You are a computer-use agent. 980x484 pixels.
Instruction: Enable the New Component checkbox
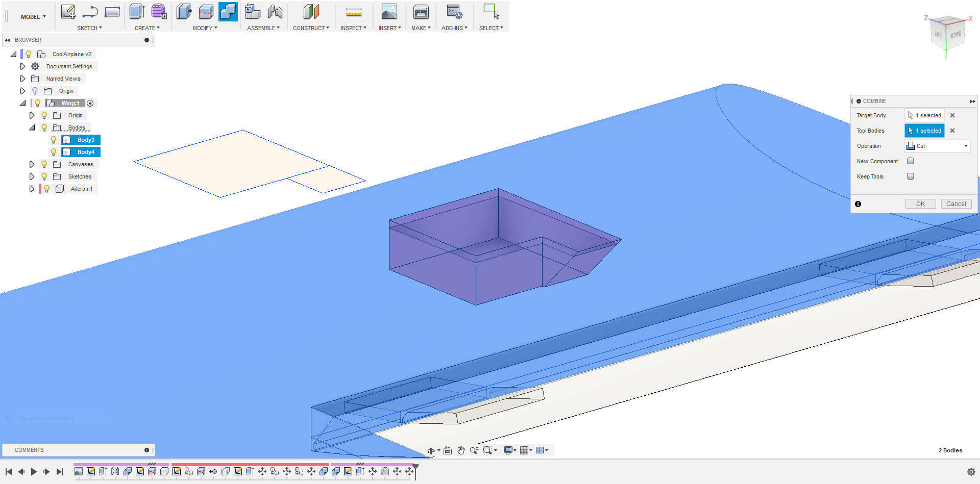[911, 161]
